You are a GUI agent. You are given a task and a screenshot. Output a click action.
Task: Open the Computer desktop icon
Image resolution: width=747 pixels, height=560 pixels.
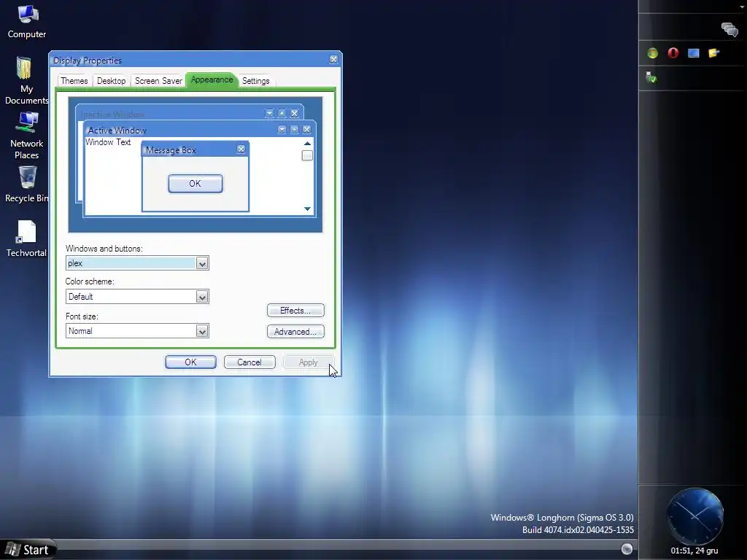(27, 21)
